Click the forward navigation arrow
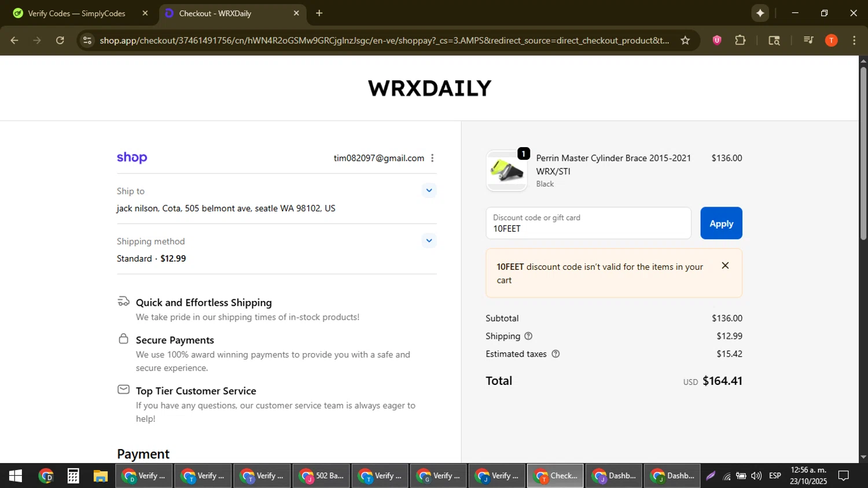Screen dimensions: 868x488 tap(37, 41)
